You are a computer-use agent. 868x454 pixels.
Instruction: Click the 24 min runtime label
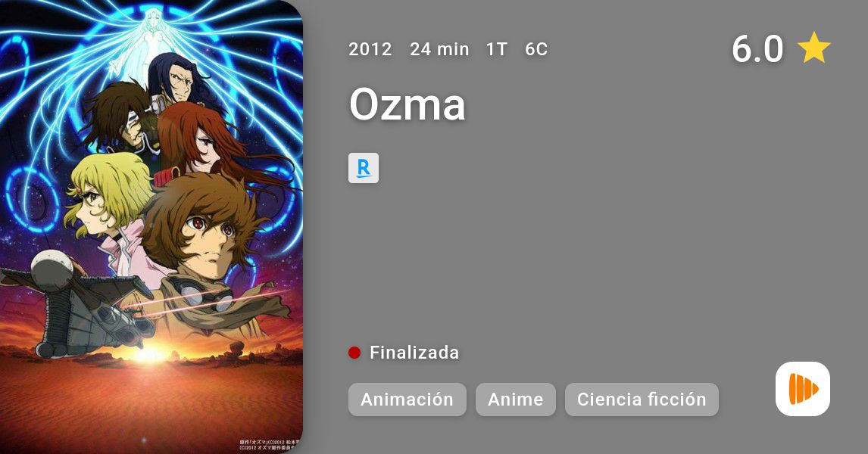[x=439, y=49]
